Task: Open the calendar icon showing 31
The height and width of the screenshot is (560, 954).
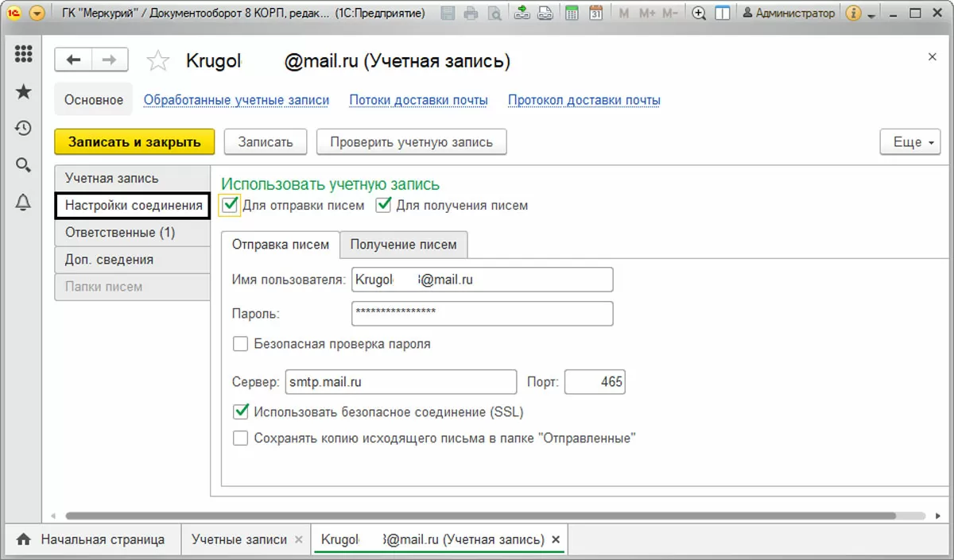Action: (595, 13)
